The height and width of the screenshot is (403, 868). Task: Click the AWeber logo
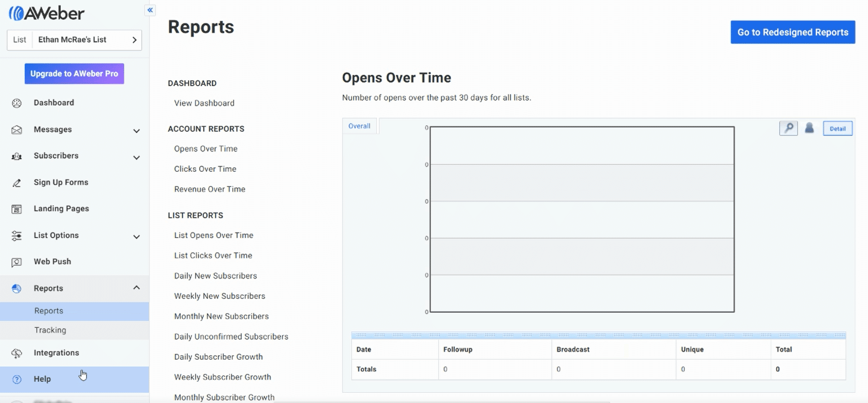click(46, 13)
